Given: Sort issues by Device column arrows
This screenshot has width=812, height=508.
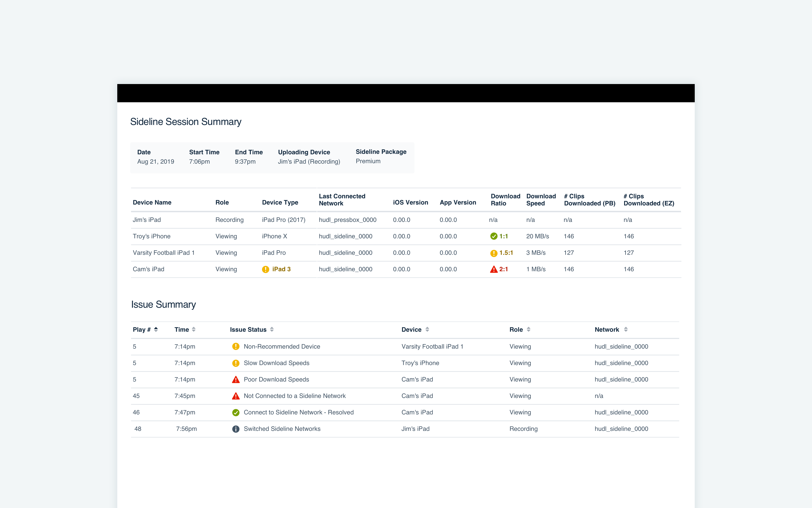Looking at the screenshot, I should [x=427, y=330].
